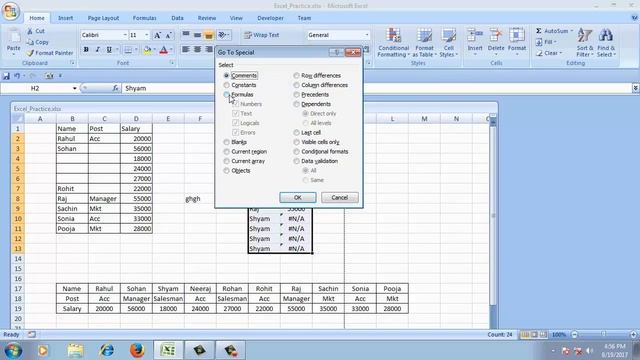640x360 pixels.
Task: Click the Wrap Text button
Action: [x=262, y=35]
